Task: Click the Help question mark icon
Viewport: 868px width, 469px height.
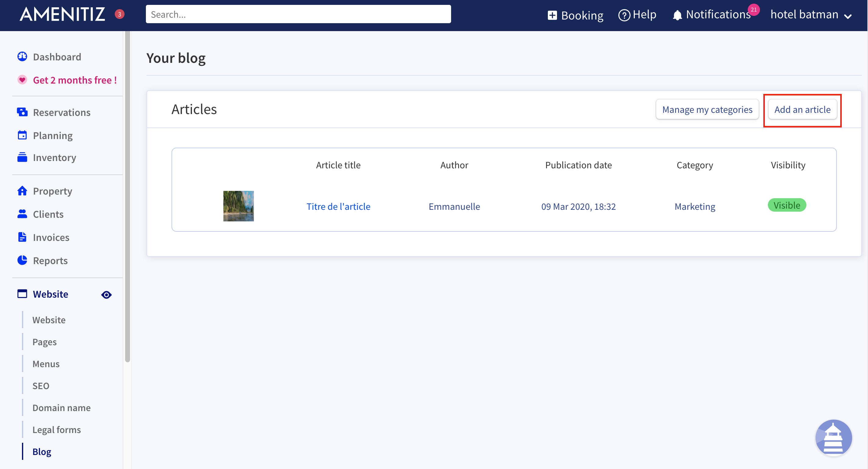Action: (624, 15)
